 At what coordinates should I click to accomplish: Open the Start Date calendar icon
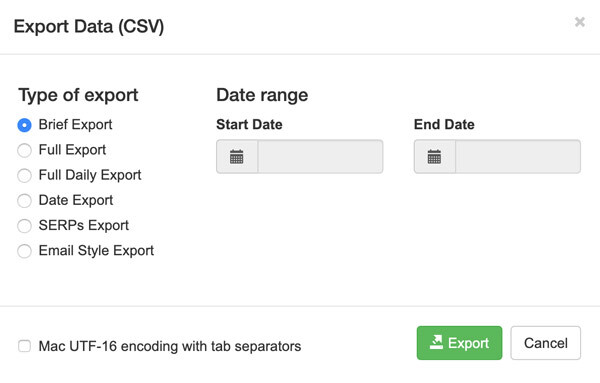click(x=236, y=156)
